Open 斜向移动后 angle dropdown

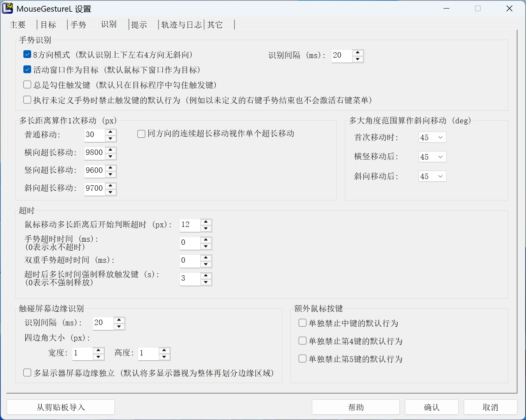432,176
